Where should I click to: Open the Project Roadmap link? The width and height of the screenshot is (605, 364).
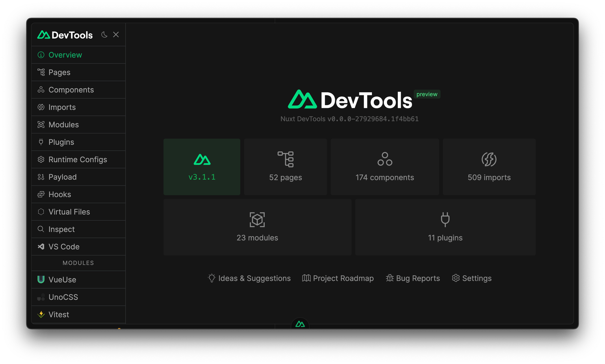338,278
